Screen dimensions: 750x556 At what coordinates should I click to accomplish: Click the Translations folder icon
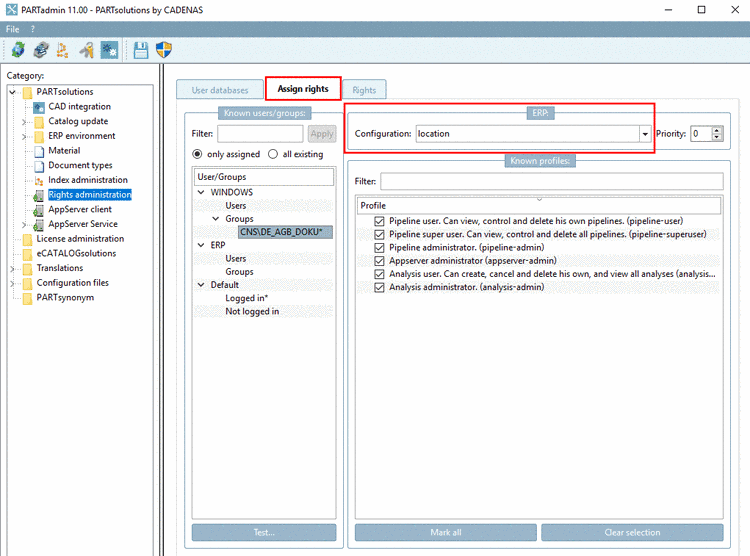click(x=28, y=268)
